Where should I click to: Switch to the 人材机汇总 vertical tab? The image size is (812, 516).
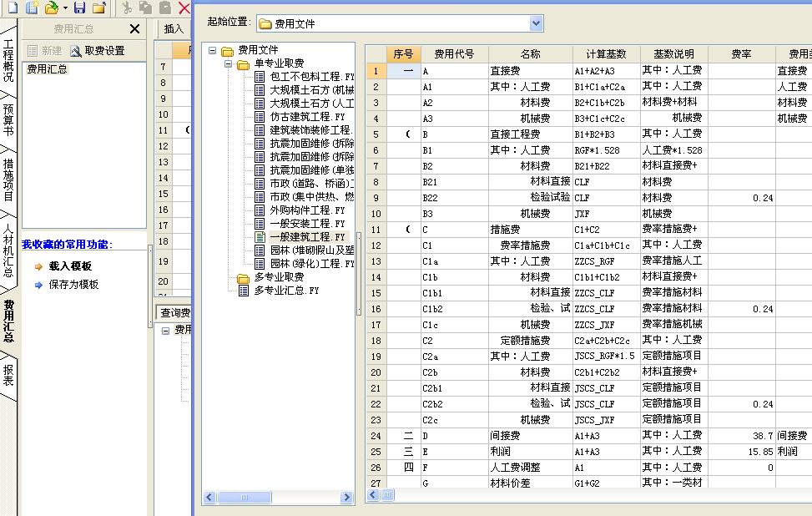[8, 250]
